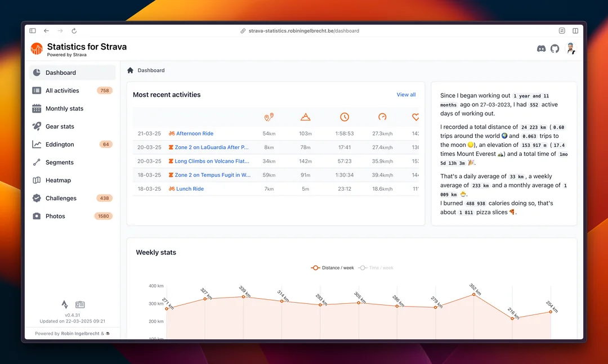Viewport: 608px width, 364px height.
Task: Click the average speed gauge icon
Action: click(x=382, y=116)
